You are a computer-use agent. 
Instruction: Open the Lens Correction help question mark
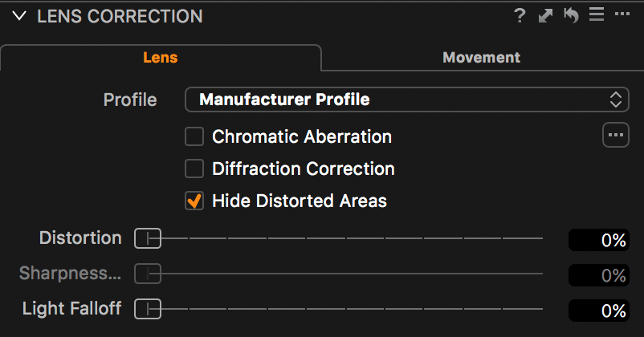520,15
